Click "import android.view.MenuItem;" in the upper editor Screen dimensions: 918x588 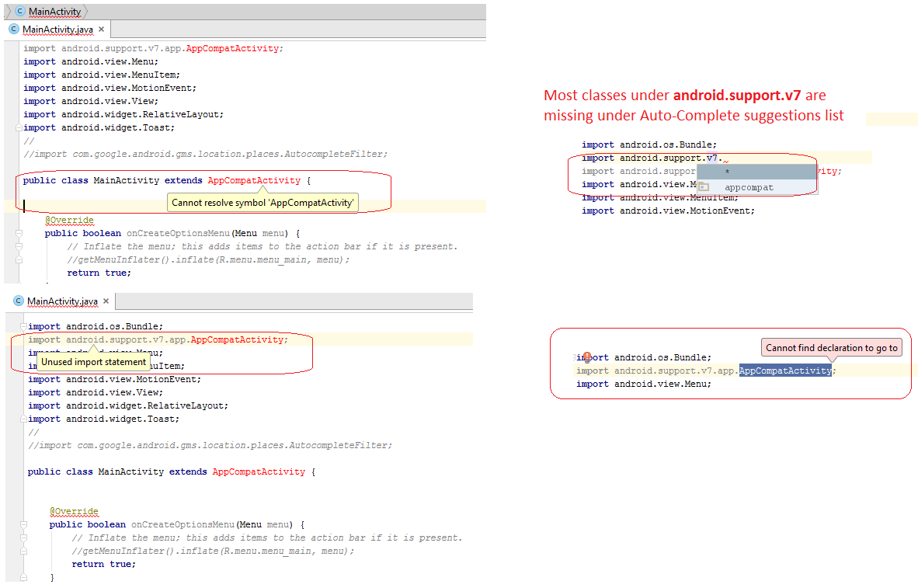point(102,75)
